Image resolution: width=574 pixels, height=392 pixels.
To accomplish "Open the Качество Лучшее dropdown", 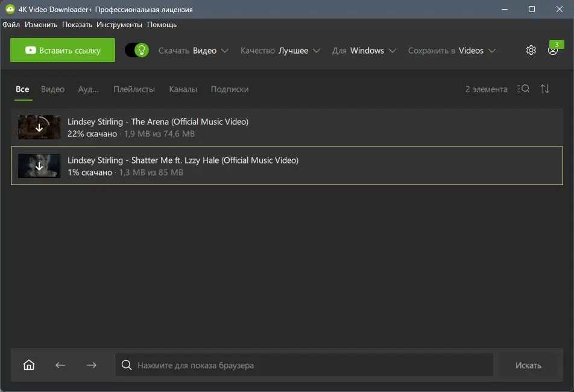I will click(x=280, y=51).
